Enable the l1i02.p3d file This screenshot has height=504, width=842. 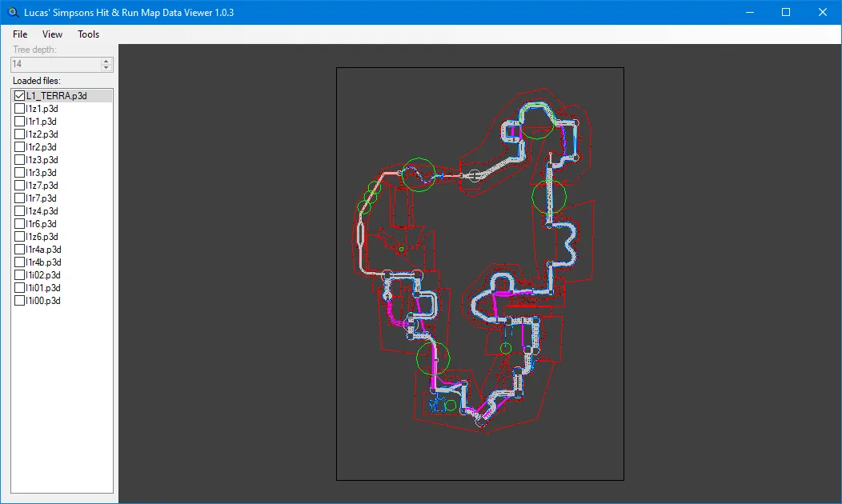tap(20, 274)
